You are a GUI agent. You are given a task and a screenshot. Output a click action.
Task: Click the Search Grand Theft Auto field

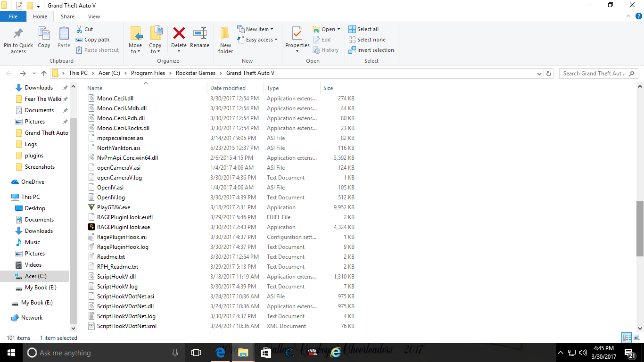point(599,74)
